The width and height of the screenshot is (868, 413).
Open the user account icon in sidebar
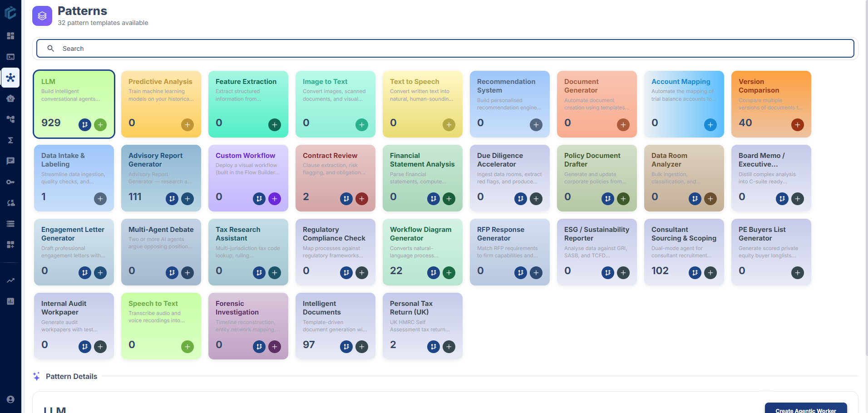[x=10, y=399]
